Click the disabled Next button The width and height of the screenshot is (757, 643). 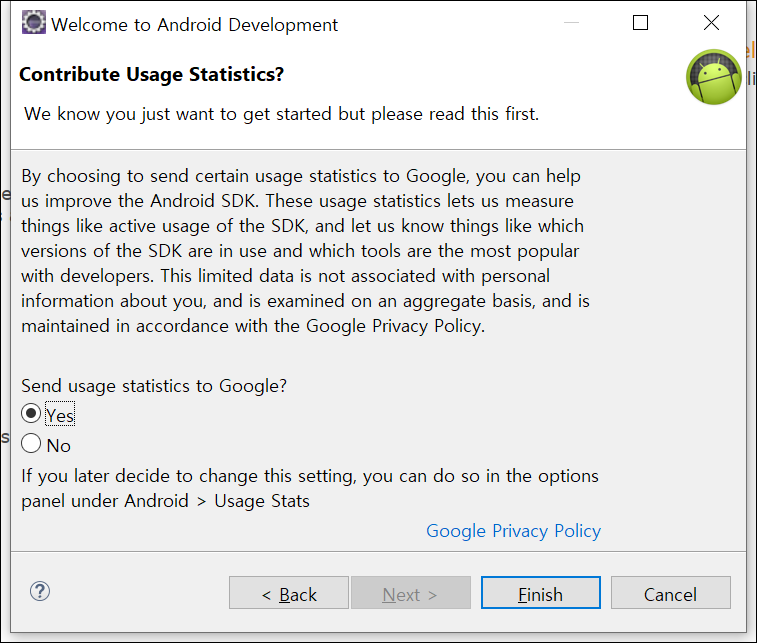coord(411,592)
